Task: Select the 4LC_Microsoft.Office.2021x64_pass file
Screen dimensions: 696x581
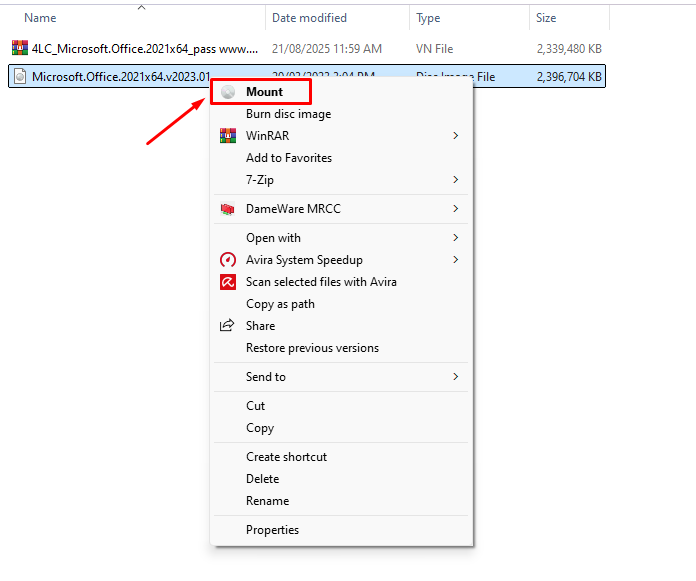Action: [x=145, y=49]
